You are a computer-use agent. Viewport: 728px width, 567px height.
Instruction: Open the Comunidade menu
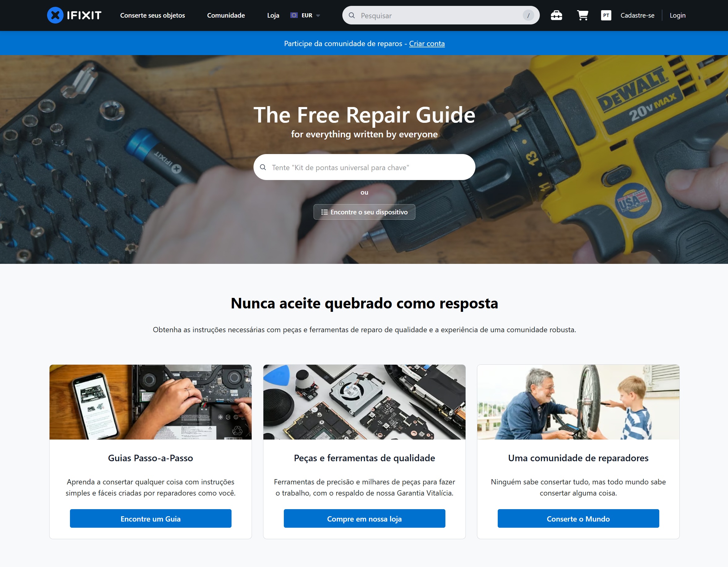pyautogui.click(x=226, y=15)
